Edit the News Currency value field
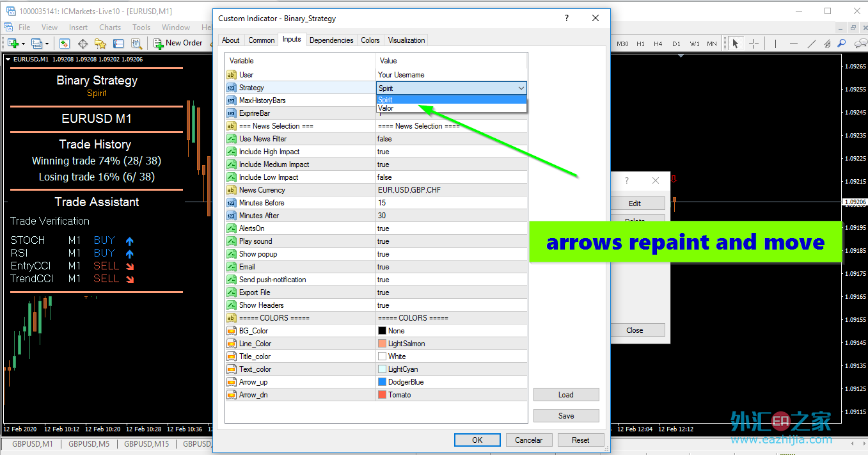 (x=452, y=190)
